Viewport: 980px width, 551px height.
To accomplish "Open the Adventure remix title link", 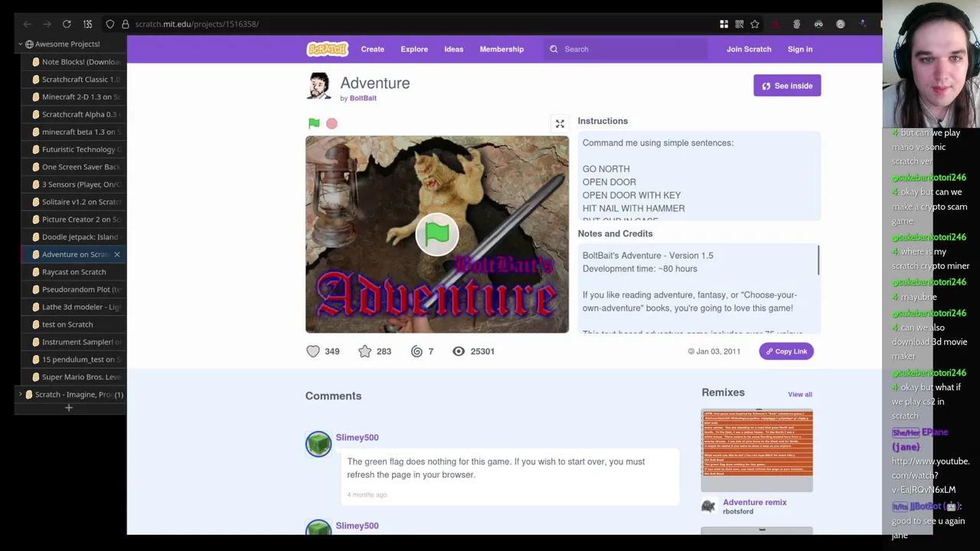I will (x=755, y=502).
